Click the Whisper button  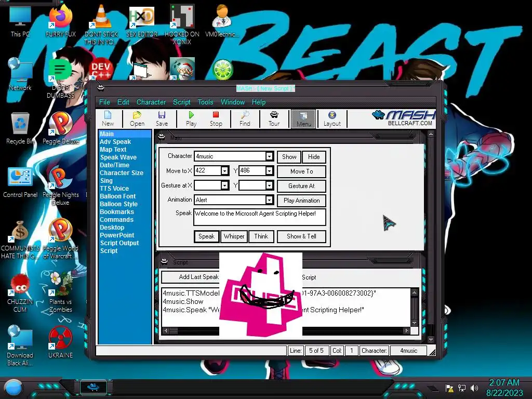point(234,236)
